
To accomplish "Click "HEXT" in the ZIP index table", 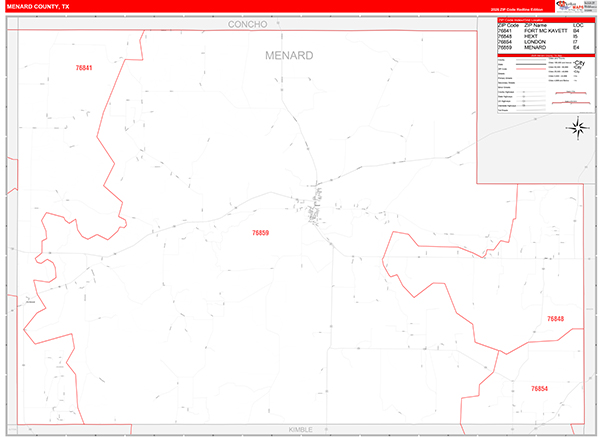I will pos(531,36).
